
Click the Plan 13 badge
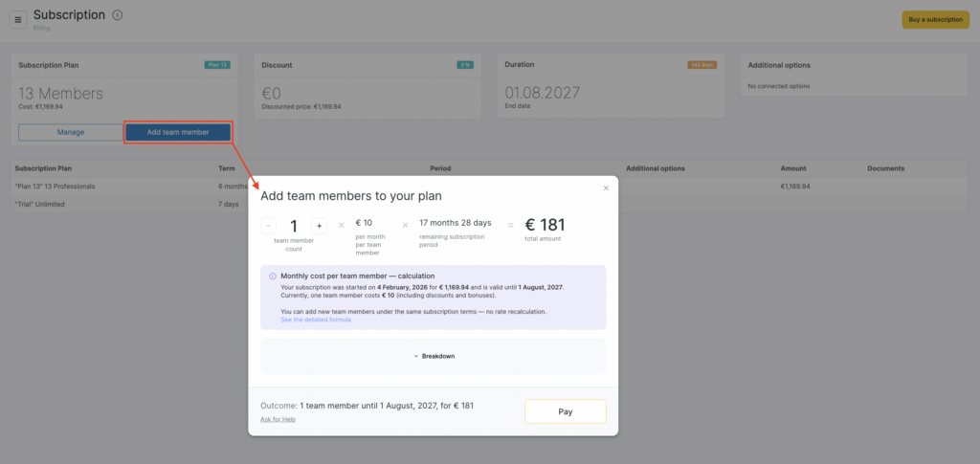pos(217,65)
